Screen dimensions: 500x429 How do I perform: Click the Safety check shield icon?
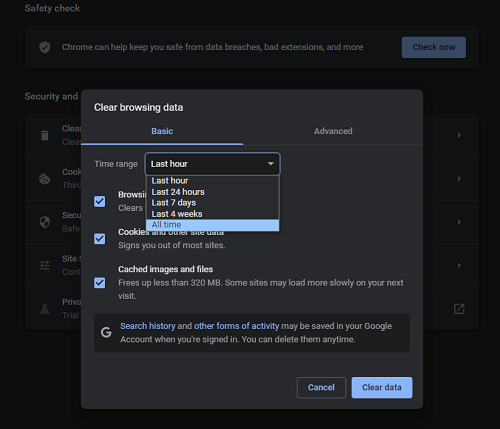click(45, 47)
